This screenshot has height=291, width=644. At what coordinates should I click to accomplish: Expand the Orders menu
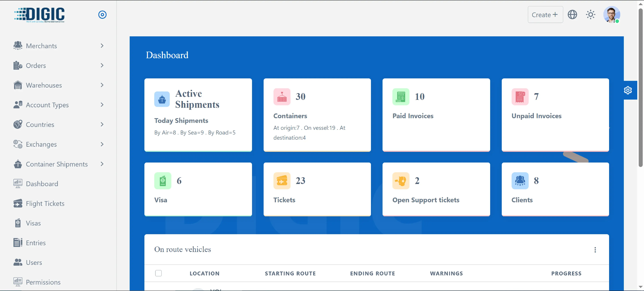point(102,65)
